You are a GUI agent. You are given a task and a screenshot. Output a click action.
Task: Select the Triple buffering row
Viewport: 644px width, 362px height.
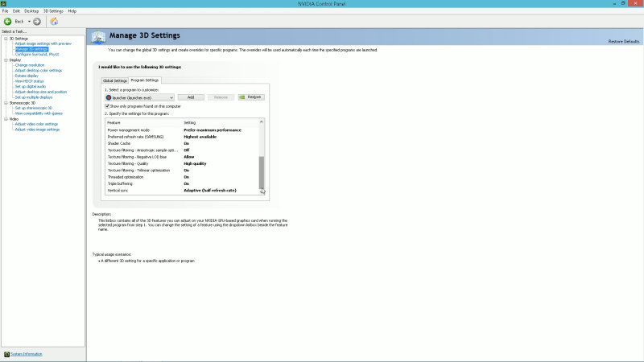click(182, 184)
